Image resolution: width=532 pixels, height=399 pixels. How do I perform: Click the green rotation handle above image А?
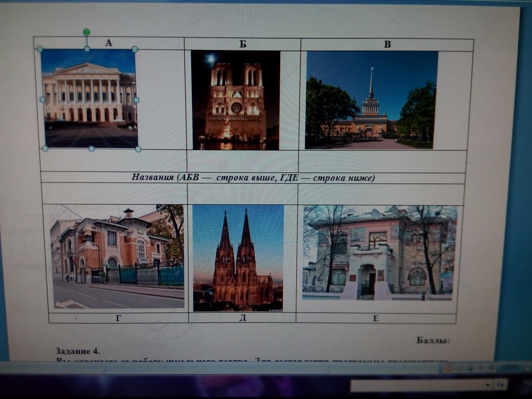[87, 32]
